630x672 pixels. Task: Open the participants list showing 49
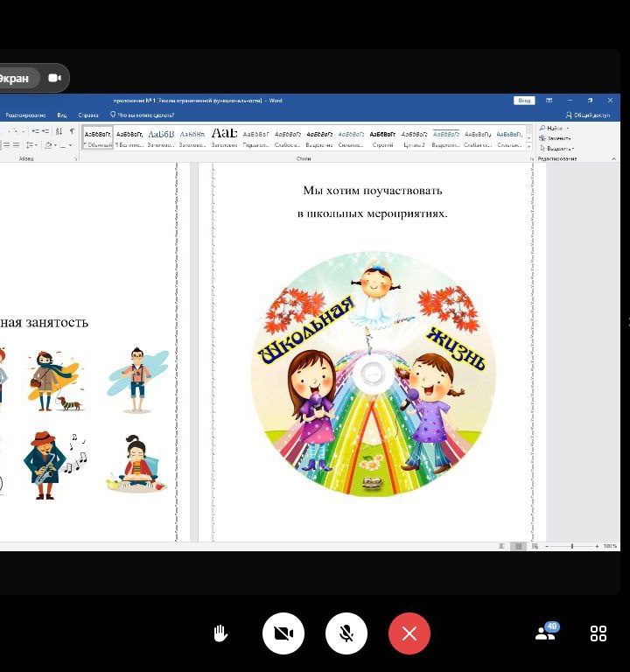(546, 633)
